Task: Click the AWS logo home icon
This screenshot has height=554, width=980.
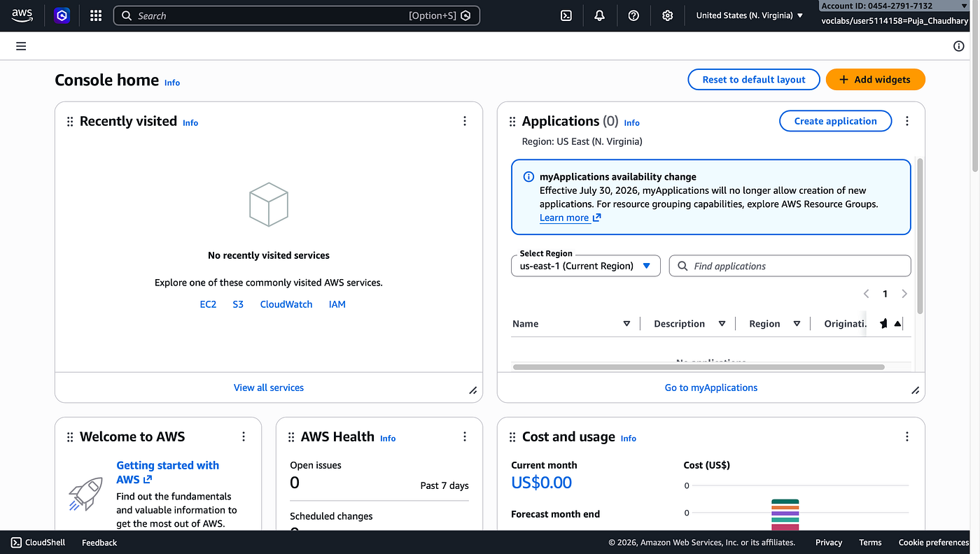Action: coord(22,15)
